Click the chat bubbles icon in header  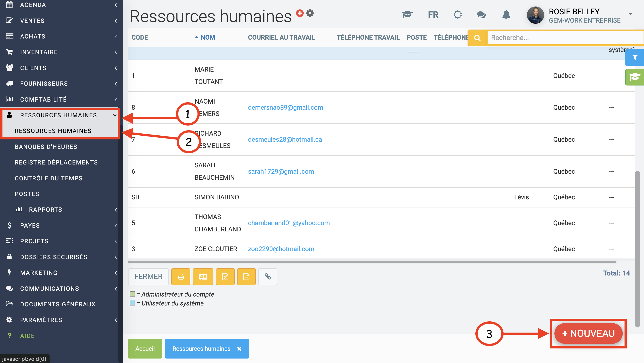481,15
